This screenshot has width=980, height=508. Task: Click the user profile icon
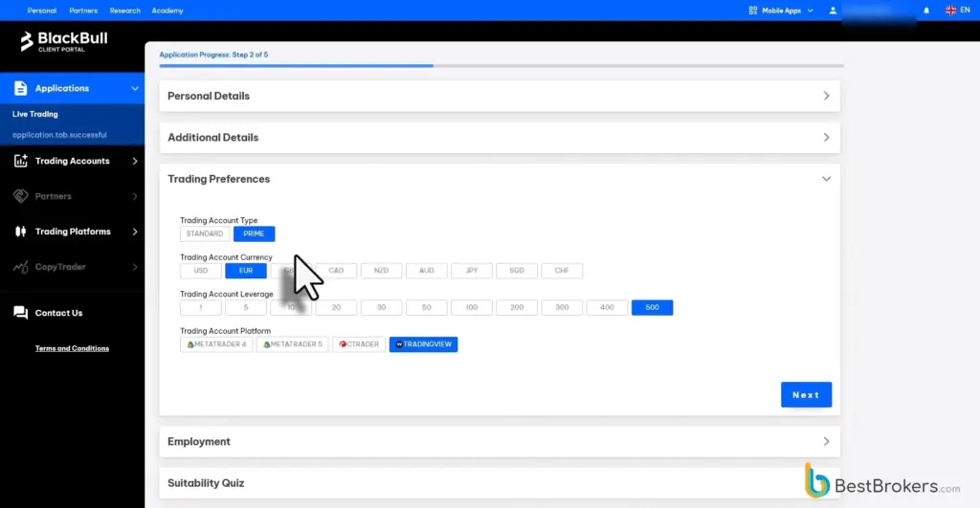click(x=833, y=11)
